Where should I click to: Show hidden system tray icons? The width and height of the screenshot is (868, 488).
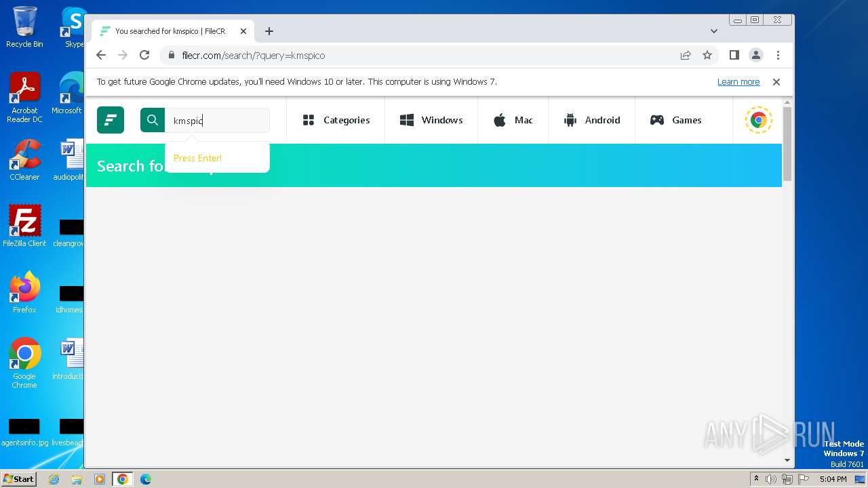pos(756,479)
